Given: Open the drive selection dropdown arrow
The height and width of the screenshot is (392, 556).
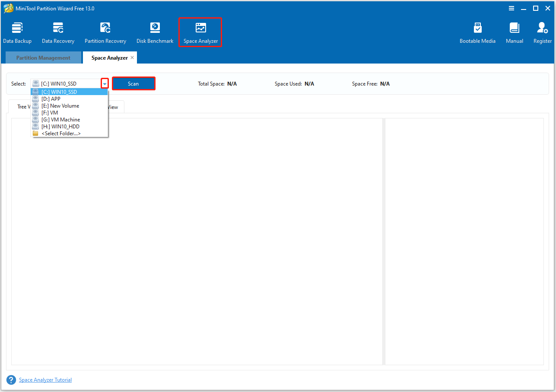Looking at the screenshot, I should [104, 83].
